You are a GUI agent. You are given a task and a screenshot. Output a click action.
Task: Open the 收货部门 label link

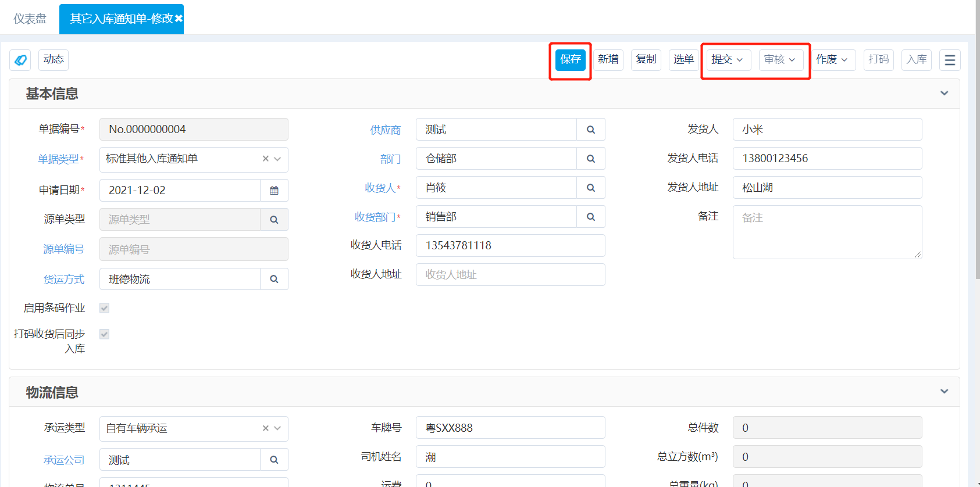pos(376,217)
